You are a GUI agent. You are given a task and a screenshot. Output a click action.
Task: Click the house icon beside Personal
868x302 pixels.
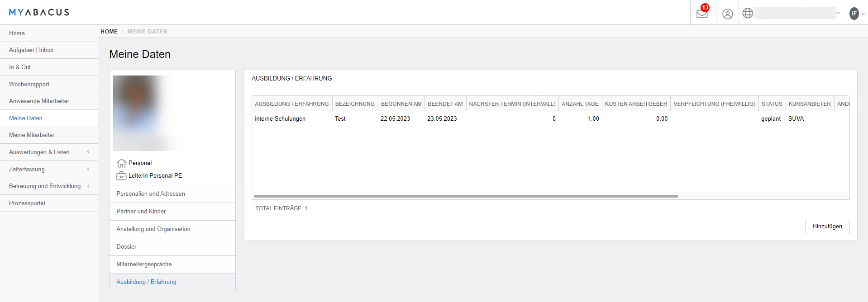point(121,163)
